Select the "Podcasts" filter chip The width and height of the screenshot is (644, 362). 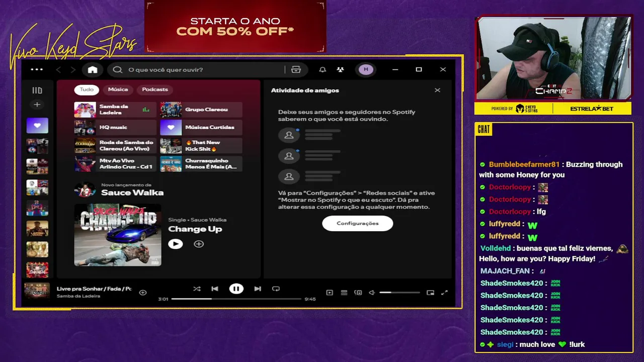click(155, 89)
